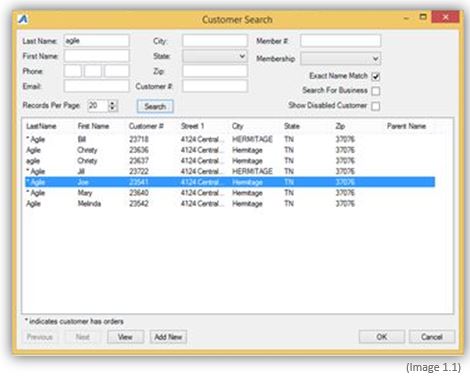Screen dimensions: 470x379
Task: Increase Records Per Page with the up arrow
Action: point(113,103)
